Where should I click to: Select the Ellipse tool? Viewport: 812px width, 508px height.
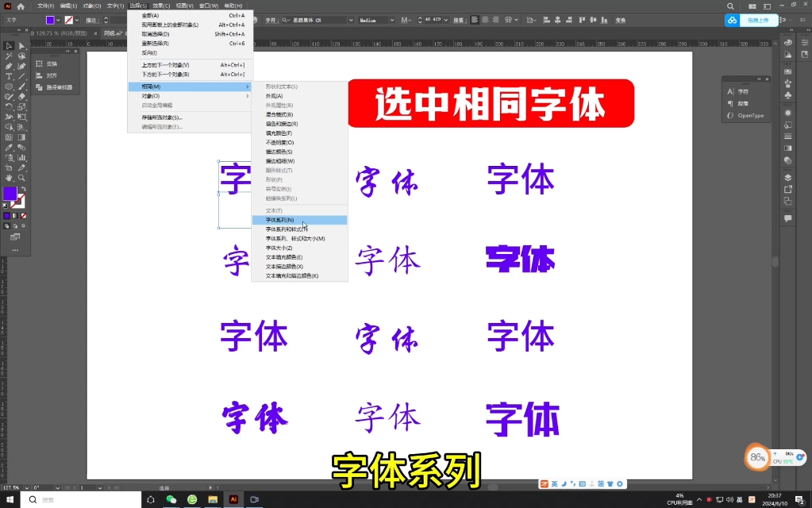[x=9, y=87]
